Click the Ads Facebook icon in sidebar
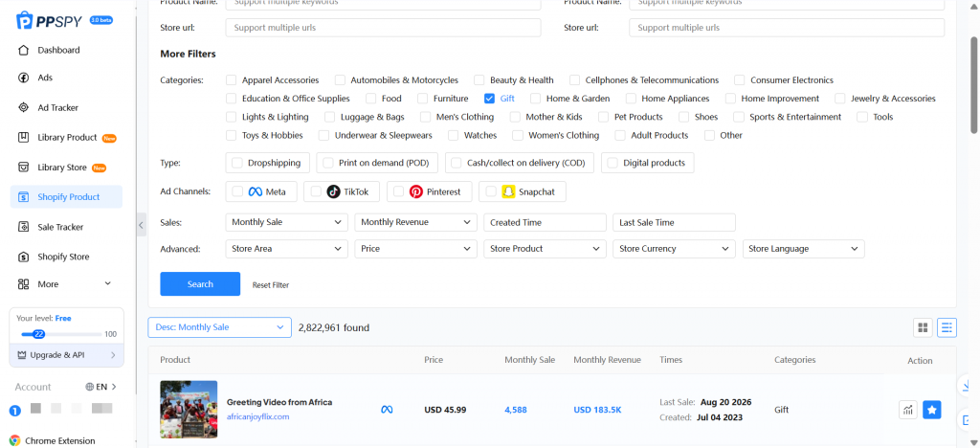 coord(23,78)
